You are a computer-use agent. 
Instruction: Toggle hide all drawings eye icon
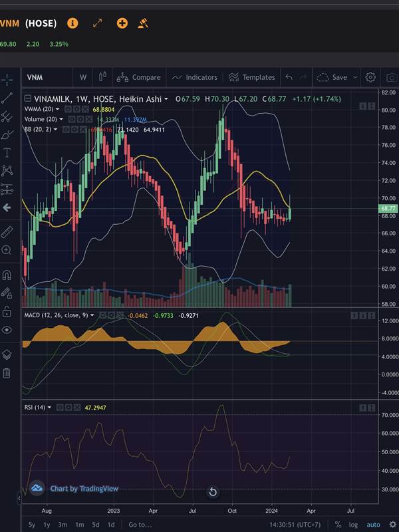pos(7,330)
